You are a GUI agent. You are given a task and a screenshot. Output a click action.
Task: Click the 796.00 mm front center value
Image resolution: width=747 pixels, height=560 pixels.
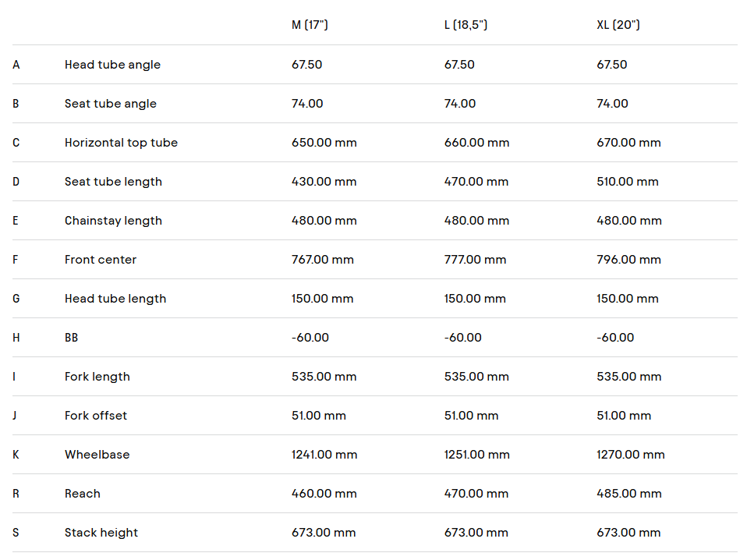click(628, 260)
